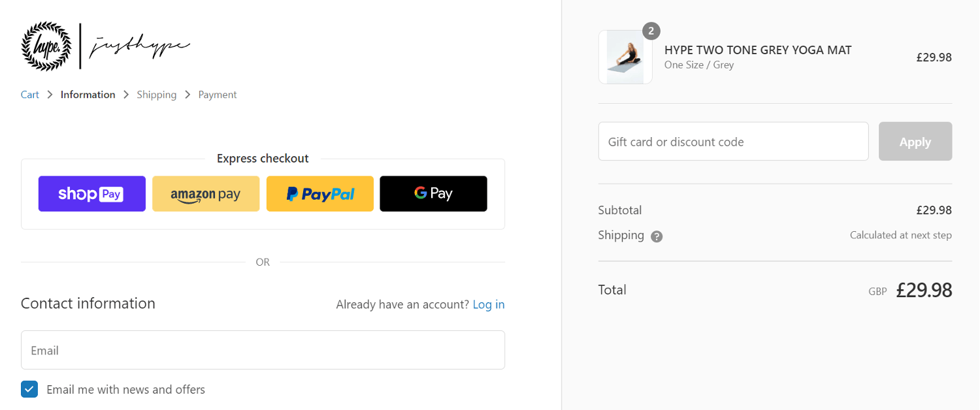Click the Hype justhype store logo
The height and width of the screenshot is (410, 980).
point(105,46)
